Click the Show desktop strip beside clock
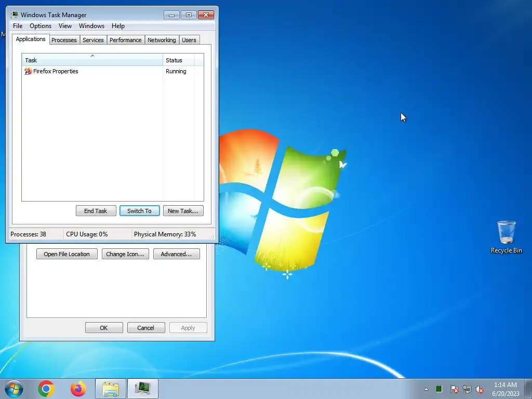 click(x=528, y=389)
